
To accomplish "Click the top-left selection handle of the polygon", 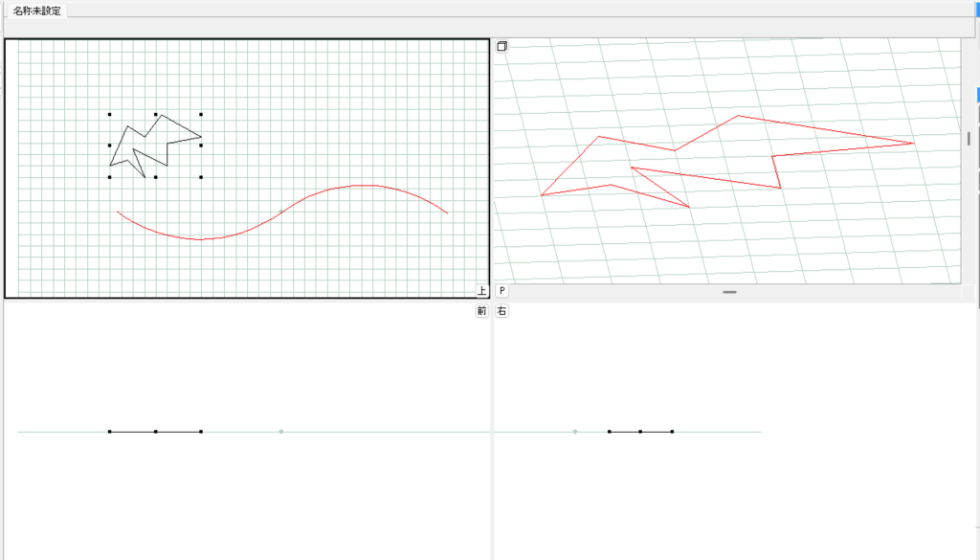I will [110, 114].
